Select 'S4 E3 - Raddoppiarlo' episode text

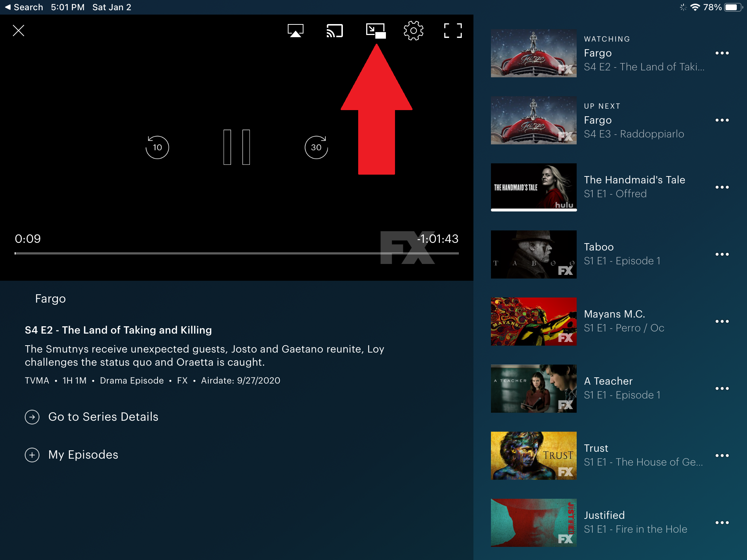coord(634,134)
